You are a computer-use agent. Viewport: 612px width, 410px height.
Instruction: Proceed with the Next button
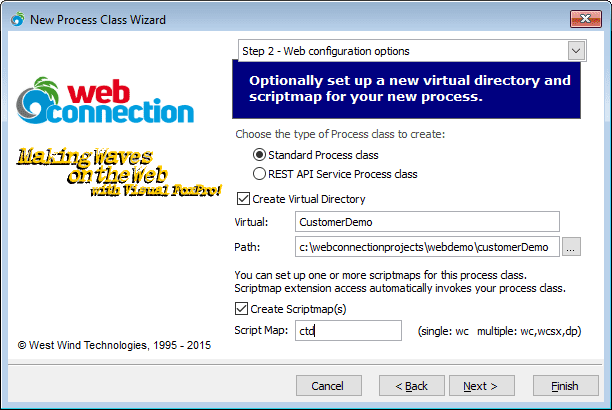click(x=482, y=386)
